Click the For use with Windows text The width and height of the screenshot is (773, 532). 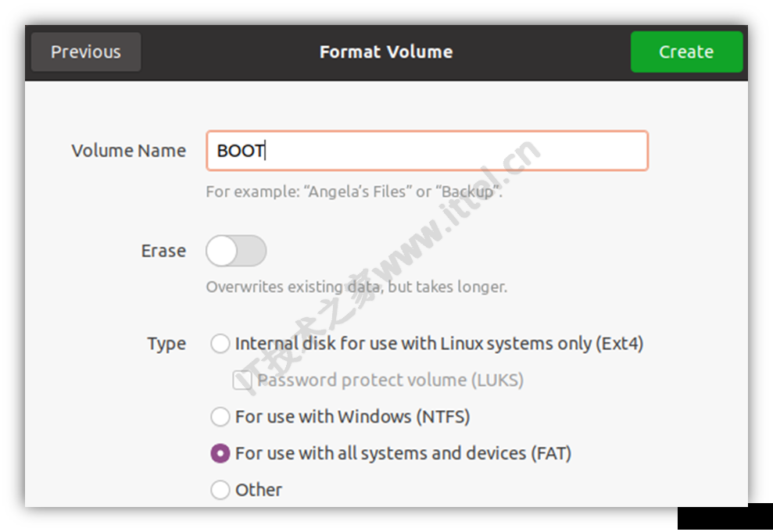[353, 416]
